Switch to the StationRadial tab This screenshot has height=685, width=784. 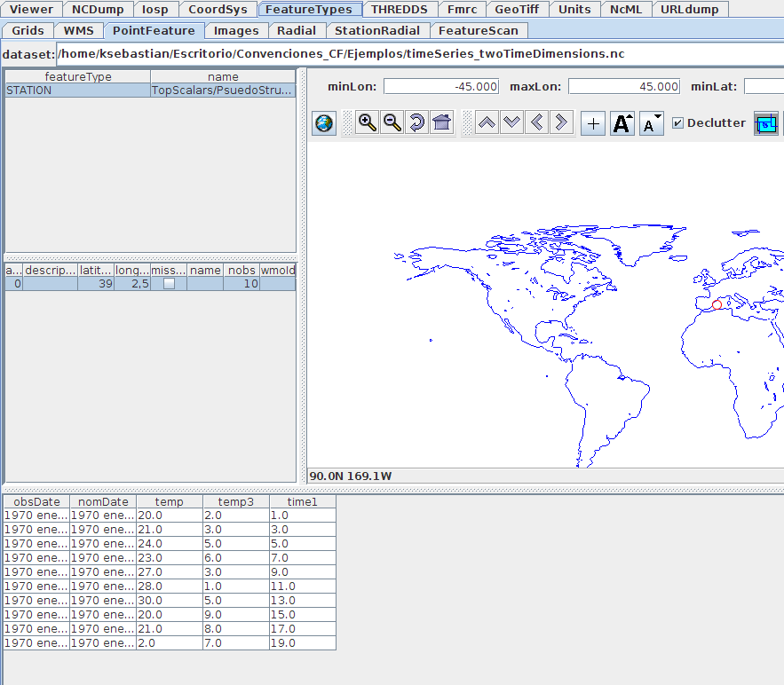pos(376,30)
